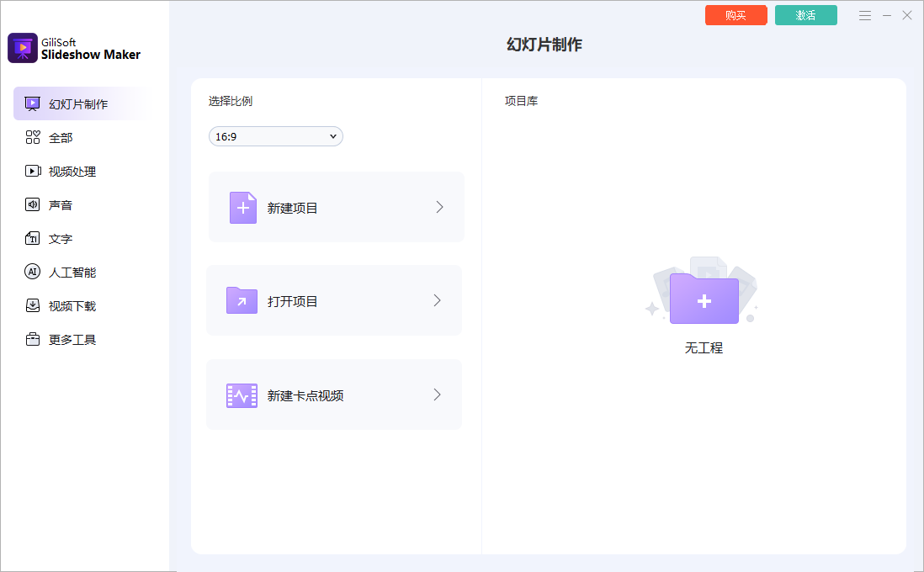Select 更多工具 label in sidebar
Viewport: 924px width, 572px height.
pos(72,339)
